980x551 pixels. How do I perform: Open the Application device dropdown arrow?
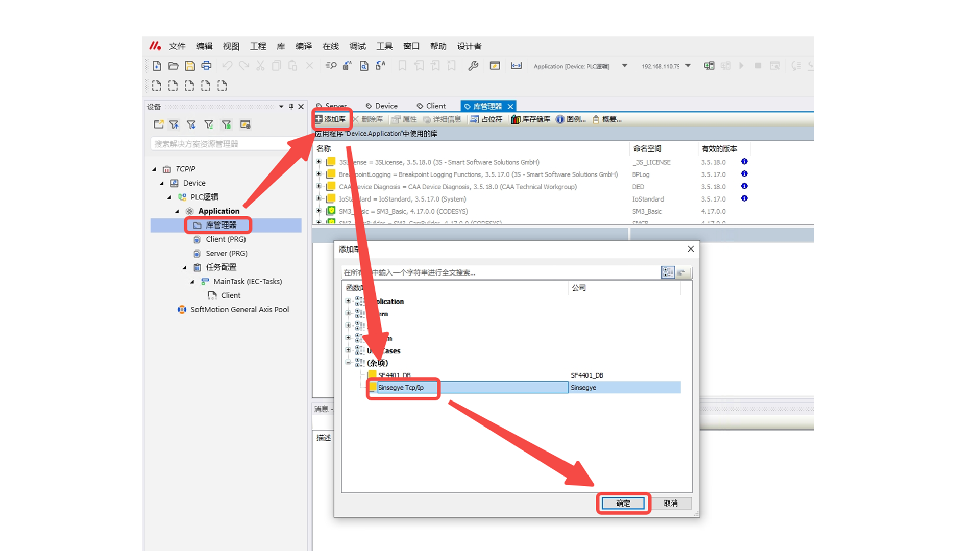click(x=624, y=66)
